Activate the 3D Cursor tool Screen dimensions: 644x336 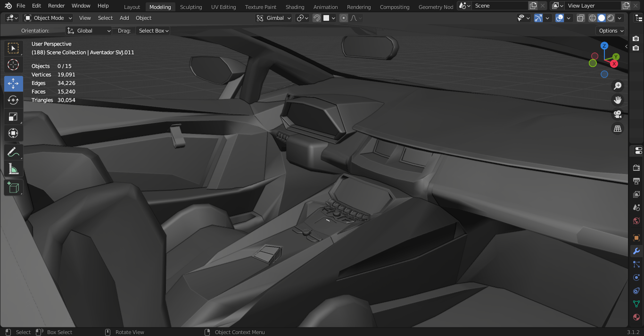point(13,65)
